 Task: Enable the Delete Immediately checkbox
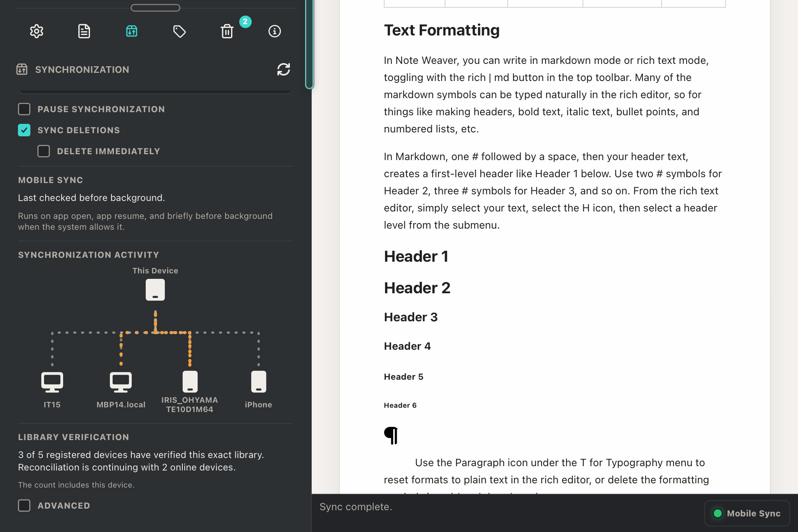coord(44,151)
